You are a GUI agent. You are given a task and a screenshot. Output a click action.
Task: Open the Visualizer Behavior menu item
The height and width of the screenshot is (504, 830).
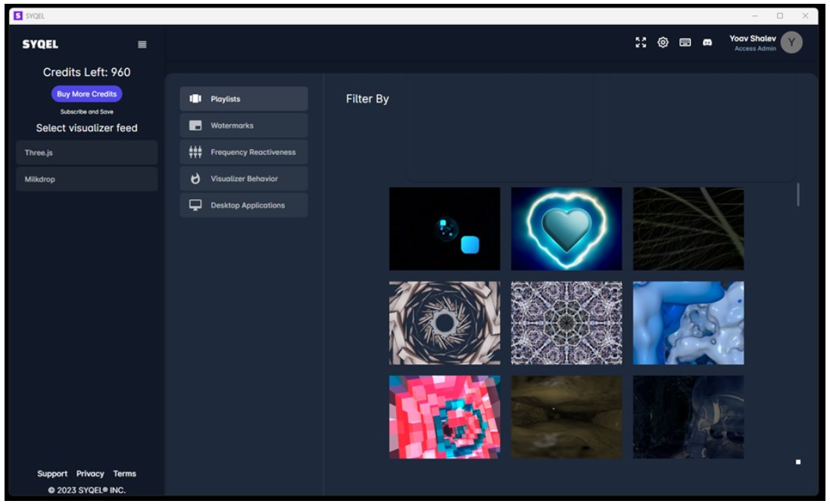(244, 179)
